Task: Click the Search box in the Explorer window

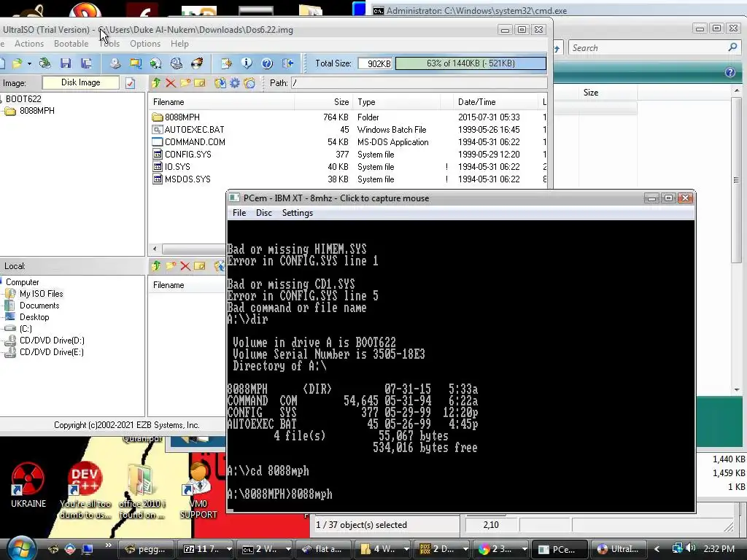Action: [x=653, y=47]
